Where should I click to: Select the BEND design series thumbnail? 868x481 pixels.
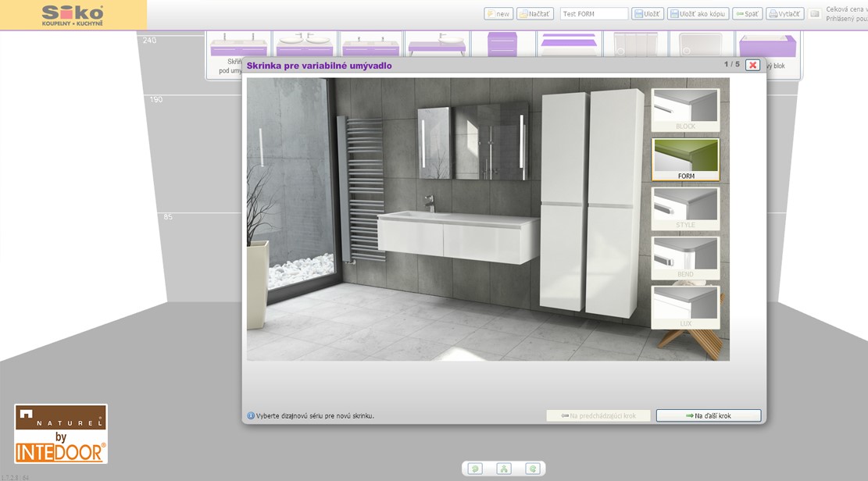(x=685, y=258)
